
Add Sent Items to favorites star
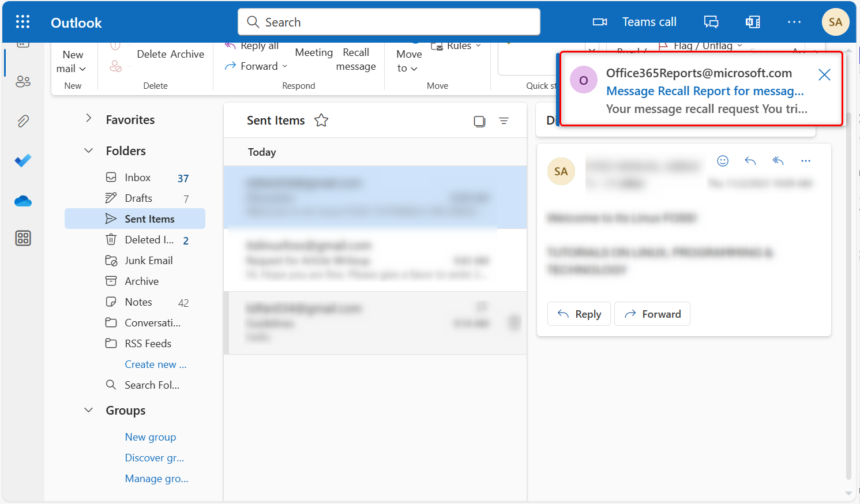[x=321, y=121]
